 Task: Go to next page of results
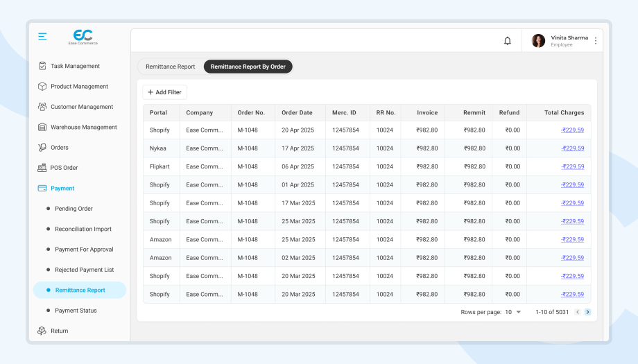pyautogui.click(x=587, y=312)
